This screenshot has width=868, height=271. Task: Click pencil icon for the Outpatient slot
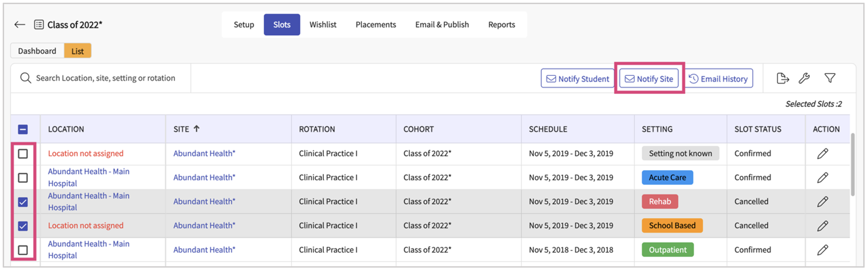(x=823, y=250)
